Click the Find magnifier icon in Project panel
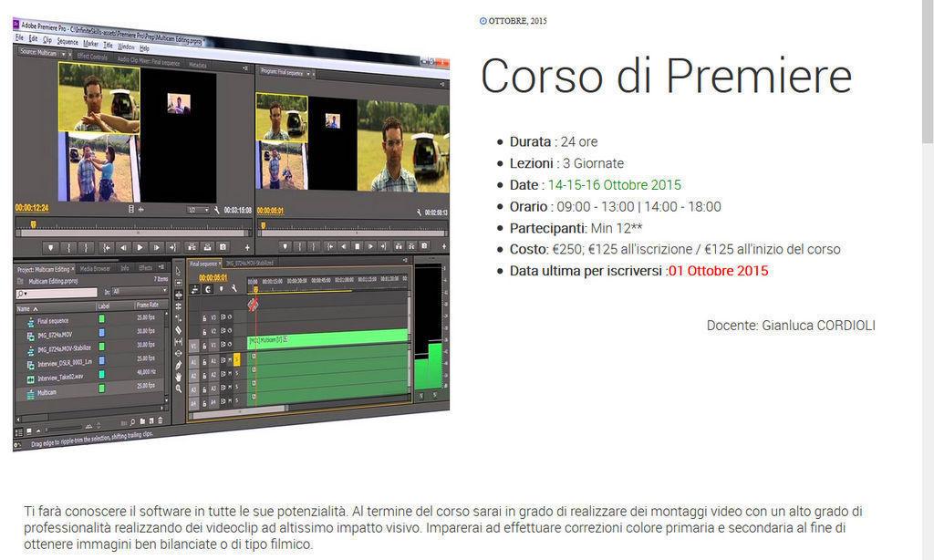The height and width of the screenshot is (560, 934). click(133, 422)
